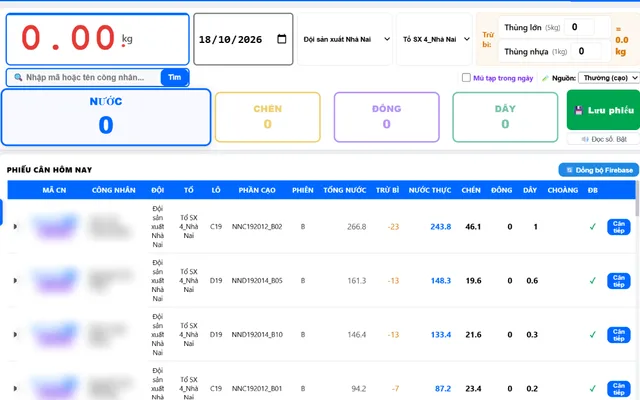Click the tare value -7
Screen dimensions: 640x400
pos(395,389)
